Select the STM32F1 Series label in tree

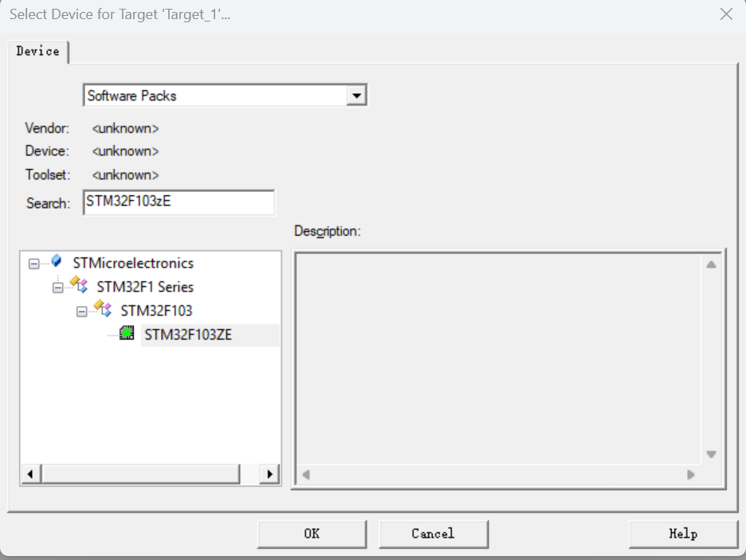coord(145,287)
